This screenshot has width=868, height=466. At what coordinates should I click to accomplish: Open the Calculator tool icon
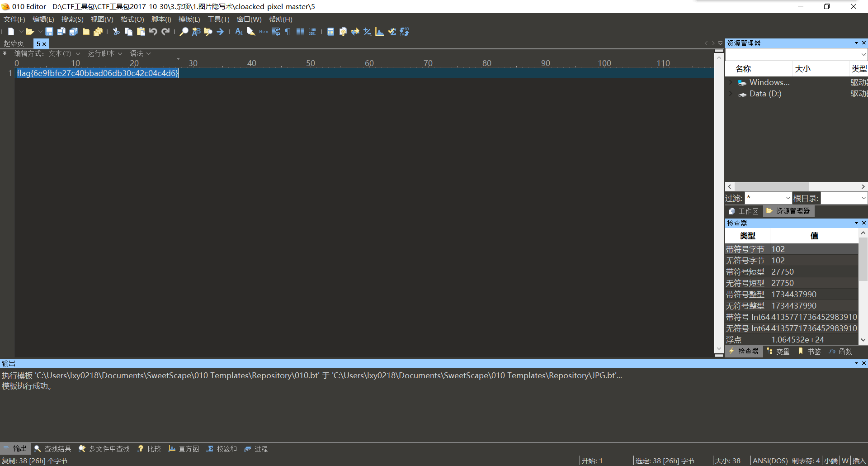point(330,32)
